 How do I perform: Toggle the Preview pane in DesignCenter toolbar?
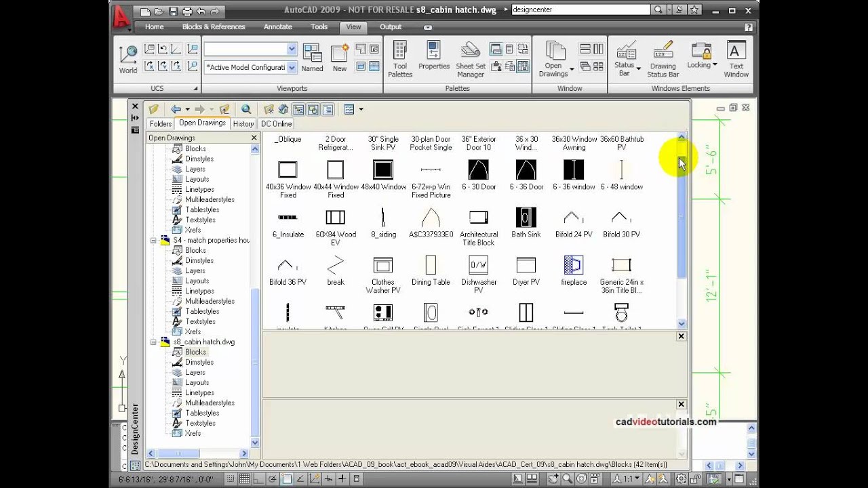point(313,109)
